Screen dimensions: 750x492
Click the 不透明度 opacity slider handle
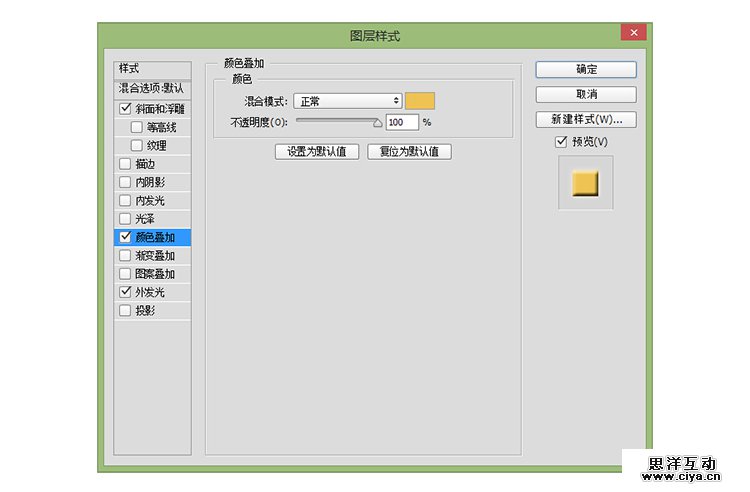pos(377,124)
